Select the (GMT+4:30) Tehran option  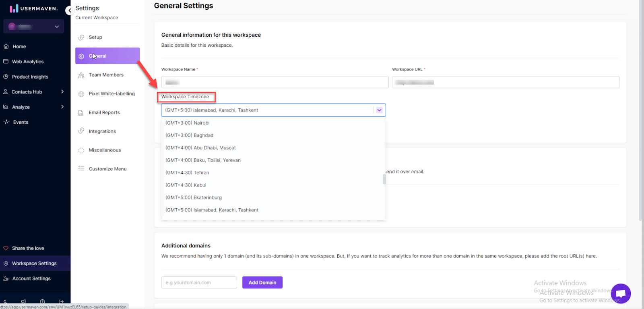pos(273,173)
